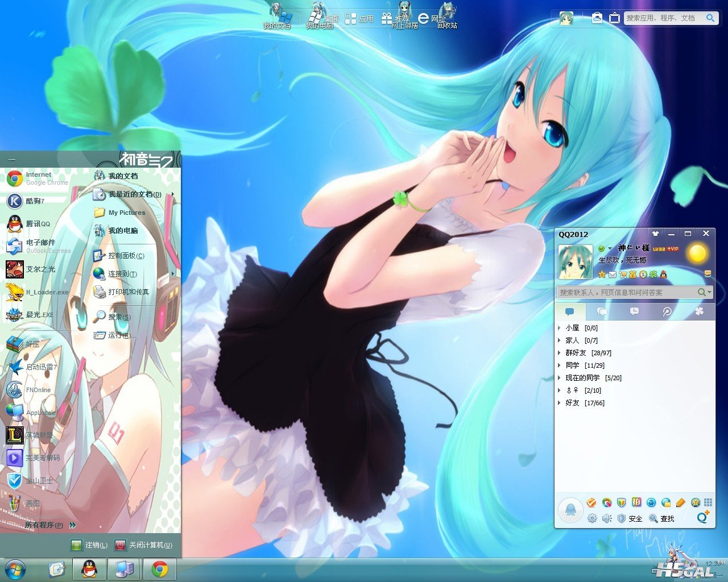Open QQ system settings gear icon
The height and width of the screenshot is (582, 728).
pyautogui.click(x=592, y=518)
